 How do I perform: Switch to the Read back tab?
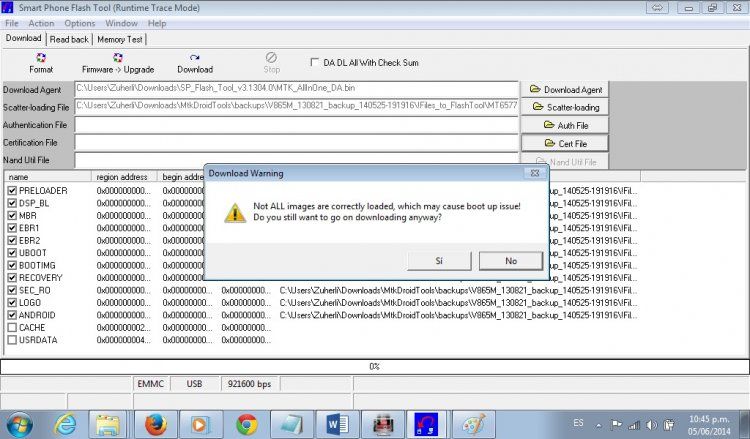click(x=69, y=39)
